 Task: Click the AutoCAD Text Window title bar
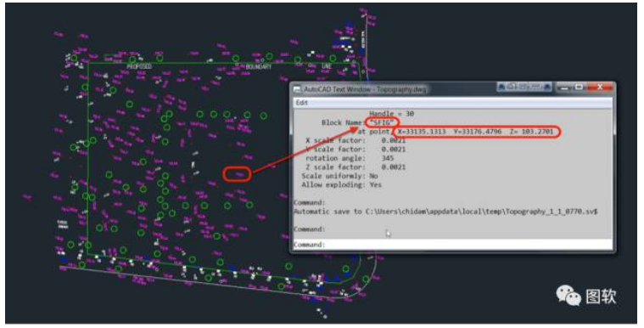452,88
